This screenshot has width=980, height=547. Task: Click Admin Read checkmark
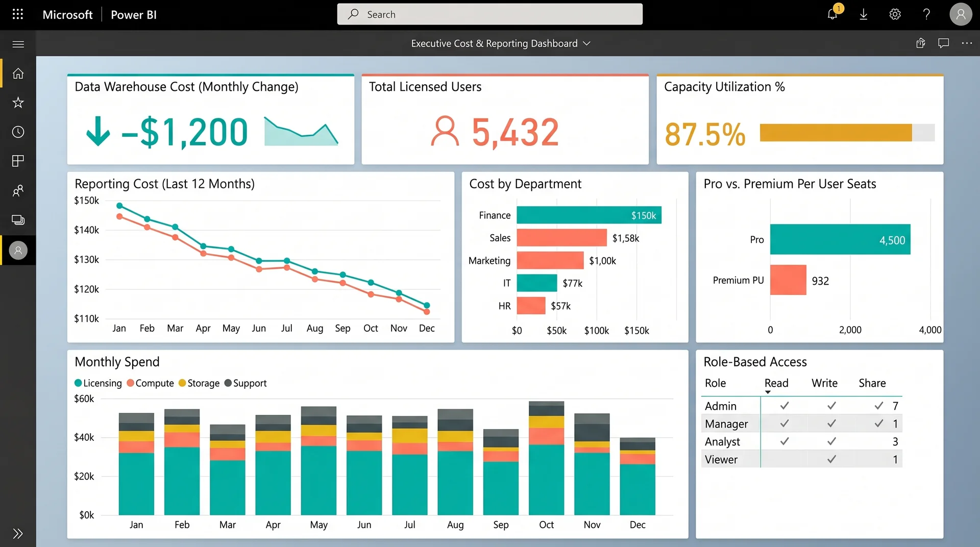[785, 406]
